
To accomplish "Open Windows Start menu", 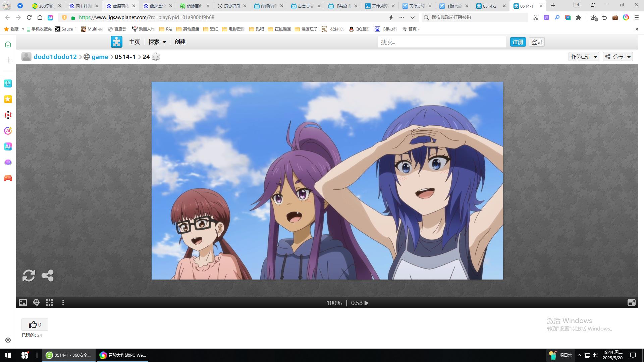I will tap(8, 355).
